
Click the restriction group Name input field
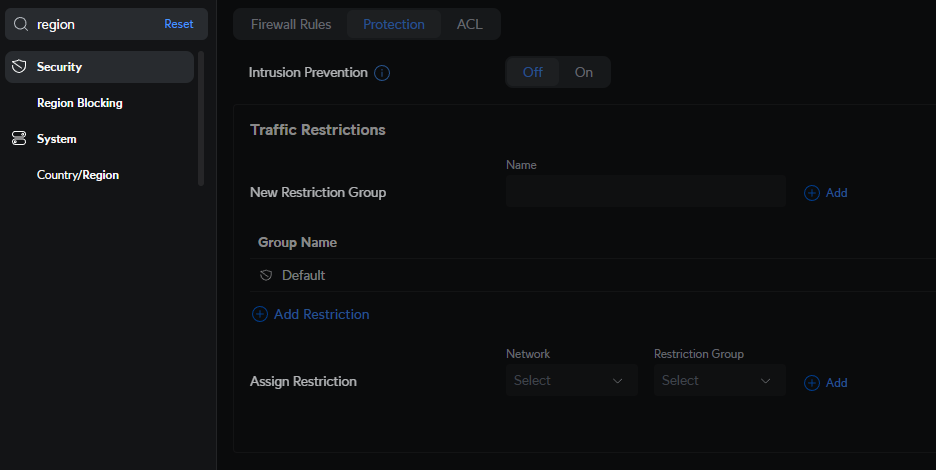pyautogui.click(x=645, y=191)
